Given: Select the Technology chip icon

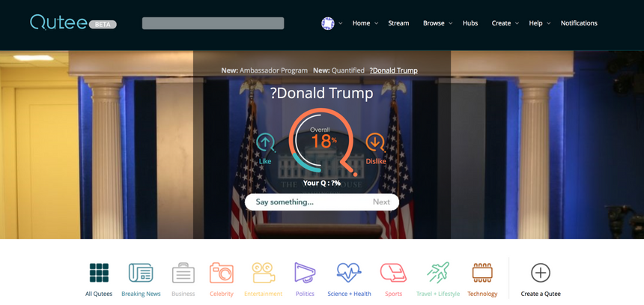Looking at the screenshot, I should tap(482, 273).
